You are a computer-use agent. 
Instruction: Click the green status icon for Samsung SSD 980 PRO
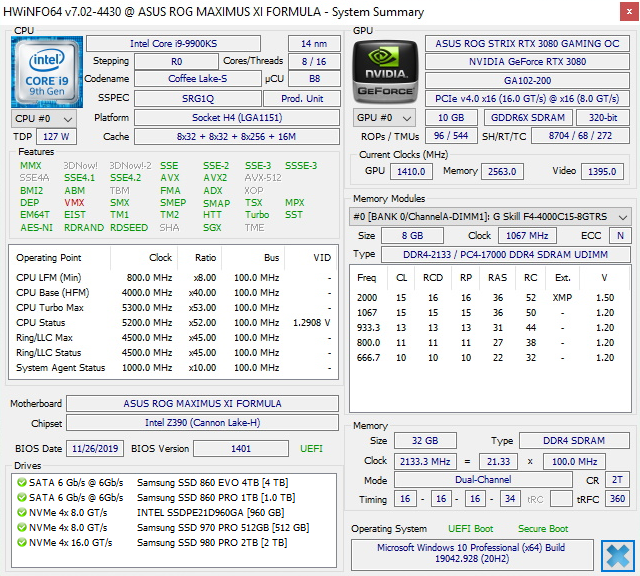click(21, 543)
